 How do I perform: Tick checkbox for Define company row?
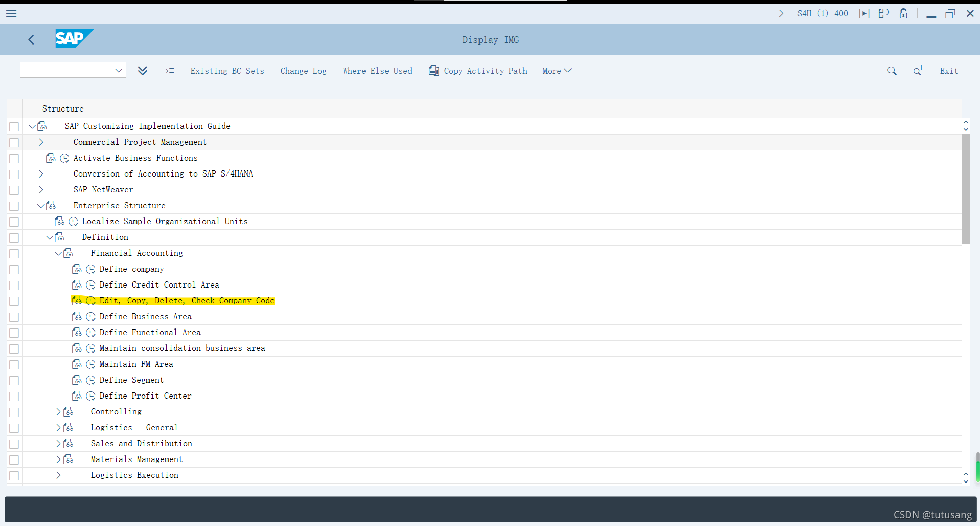tap(14, 269)
